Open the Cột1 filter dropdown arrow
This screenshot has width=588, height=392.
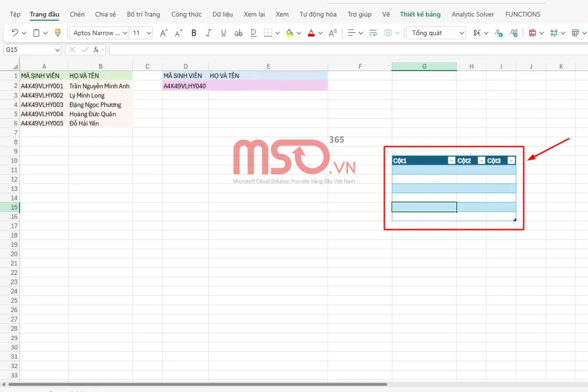pos(451,161)
